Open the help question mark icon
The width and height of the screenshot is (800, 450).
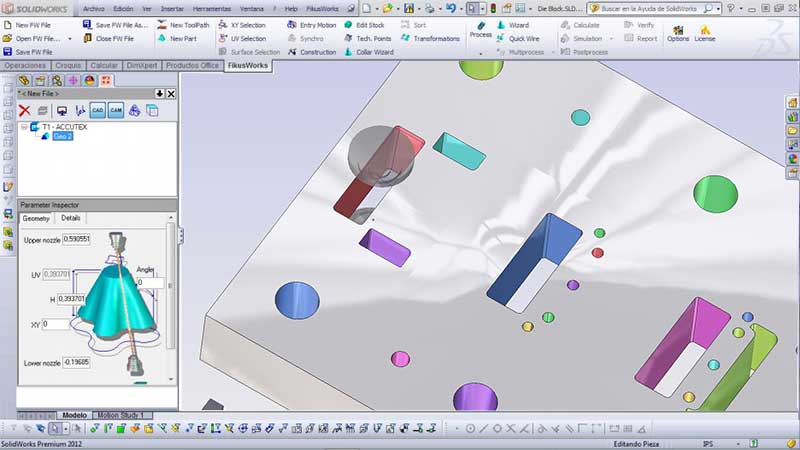(731, 9)
